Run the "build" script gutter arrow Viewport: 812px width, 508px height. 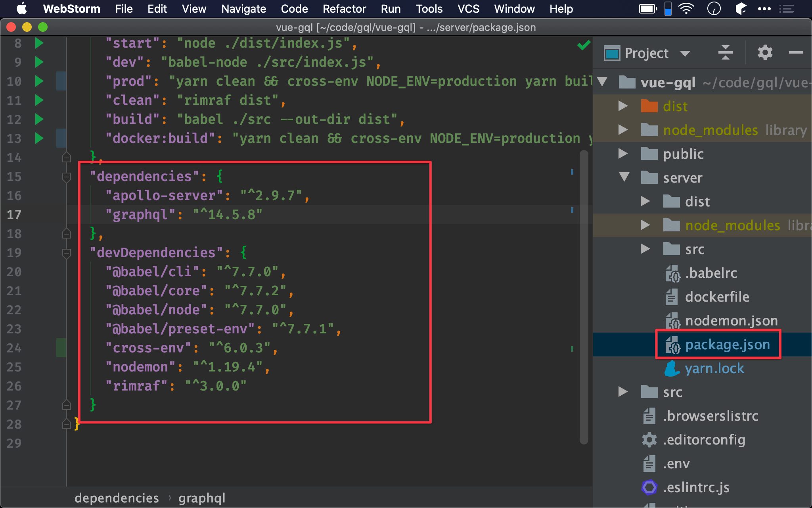(x=39, y=119)
